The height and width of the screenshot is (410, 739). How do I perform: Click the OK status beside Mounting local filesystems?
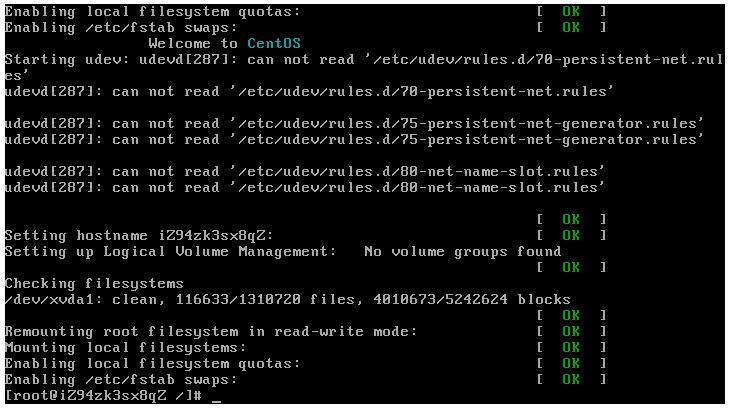click(571, 348)
